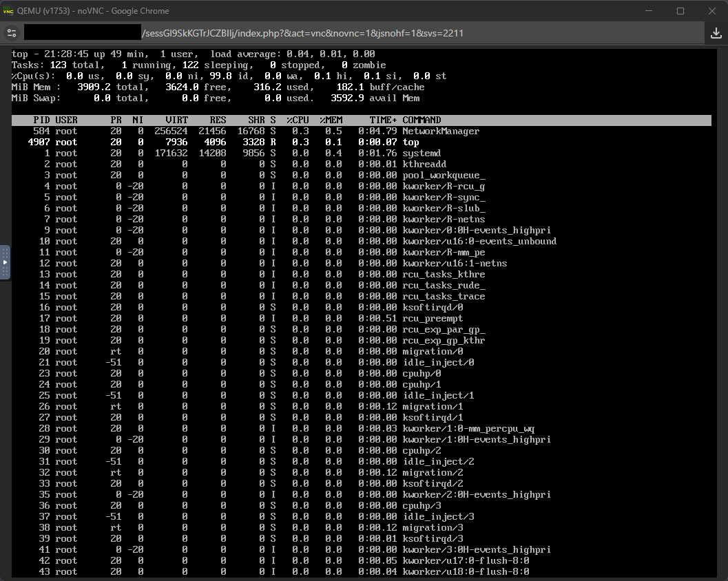Select the rcu_tasks_rude_ row
This screenshot has width=728, height=581.
click(361, 286)
